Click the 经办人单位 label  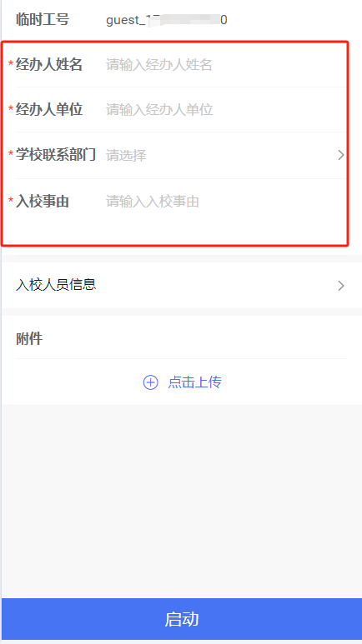pyautogui.click(x=49, y=110)
